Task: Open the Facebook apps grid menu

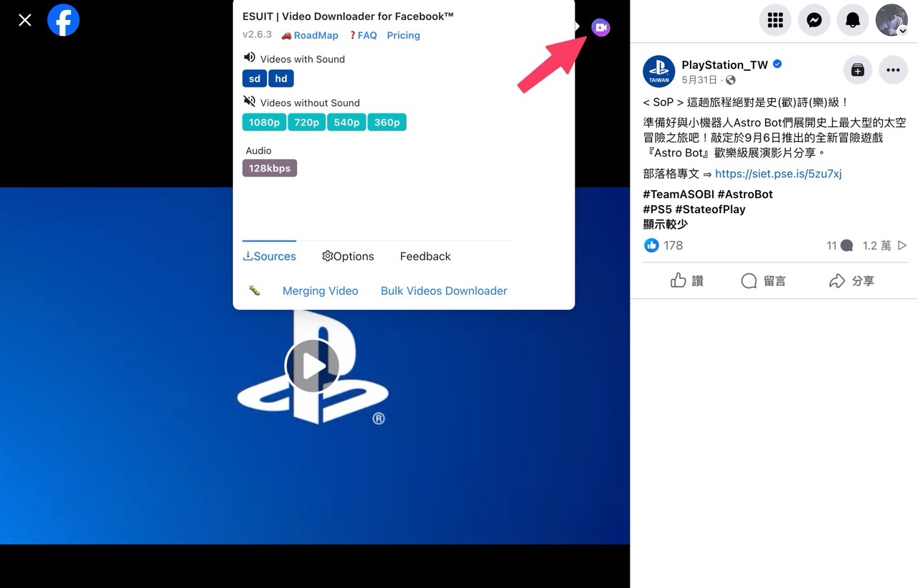Action: pyautogui.click(x=775, y=20)
